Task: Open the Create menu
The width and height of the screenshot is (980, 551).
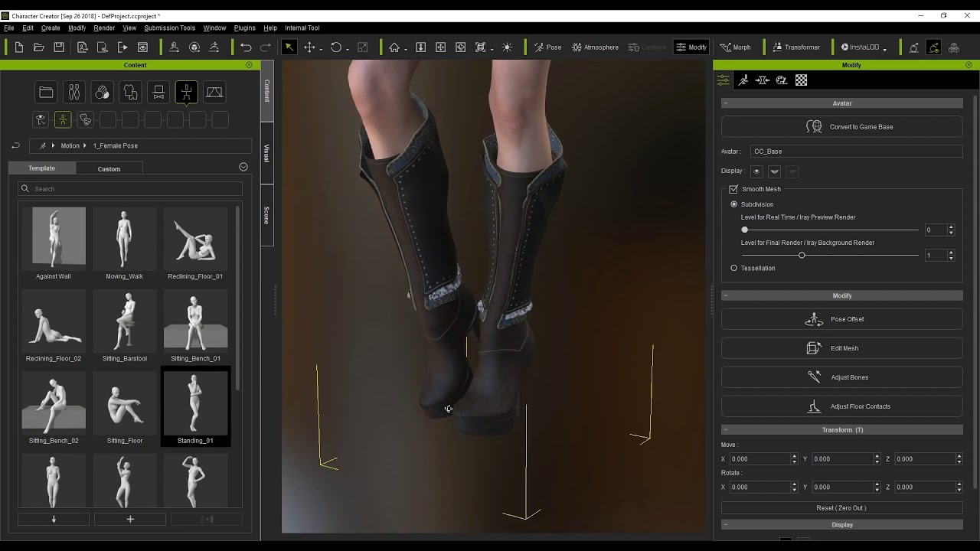Action: [51, 28]
